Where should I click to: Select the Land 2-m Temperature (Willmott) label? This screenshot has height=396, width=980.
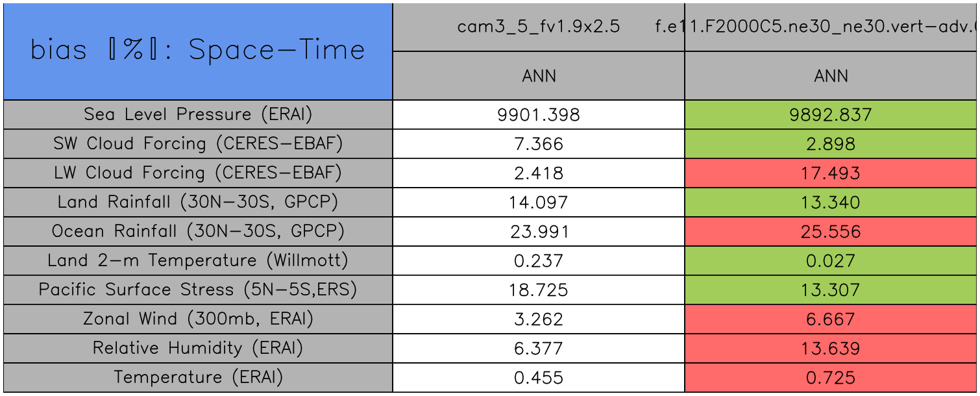click(198, 261)
